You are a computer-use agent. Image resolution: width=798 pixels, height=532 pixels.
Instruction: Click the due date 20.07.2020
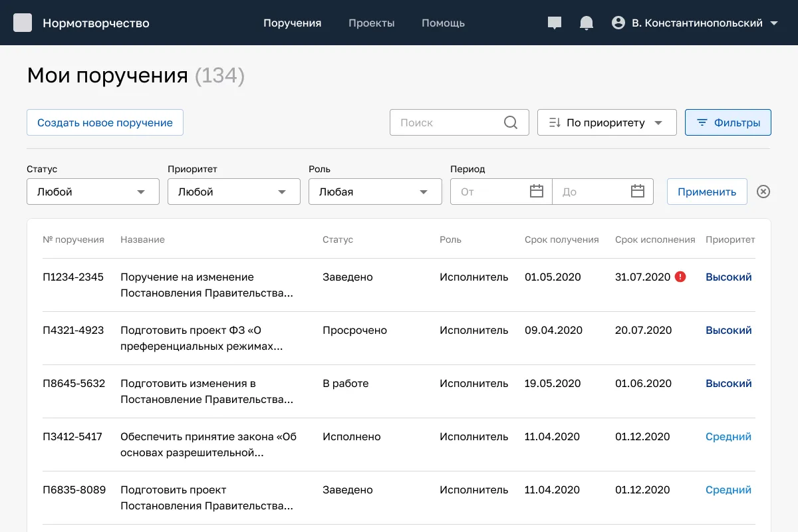644,330
